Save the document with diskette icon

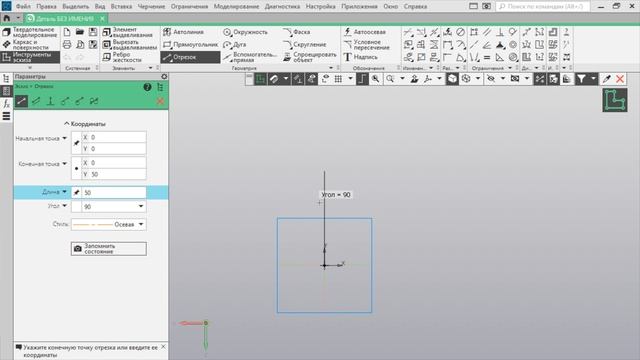pos(93,32)
